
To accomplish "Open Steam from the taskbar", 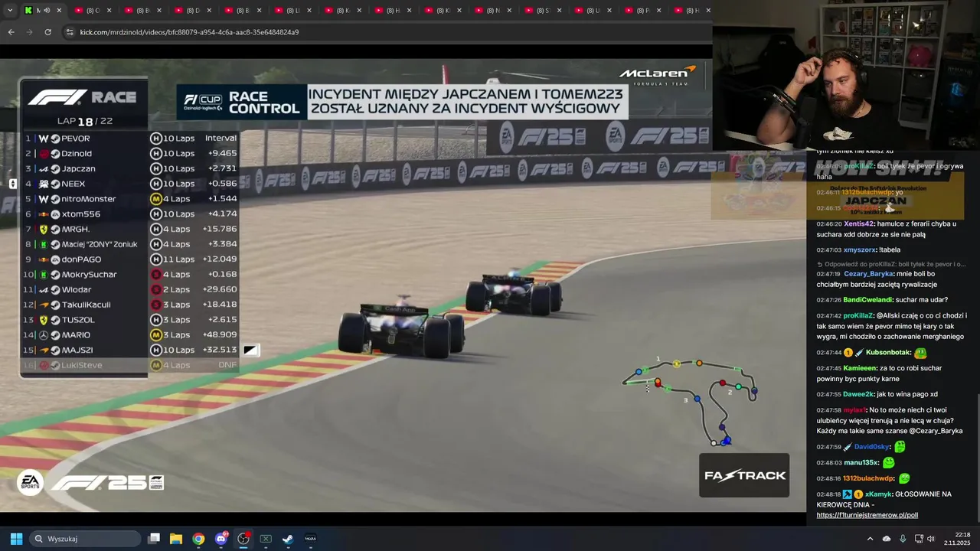I will (x=288, y=539).
